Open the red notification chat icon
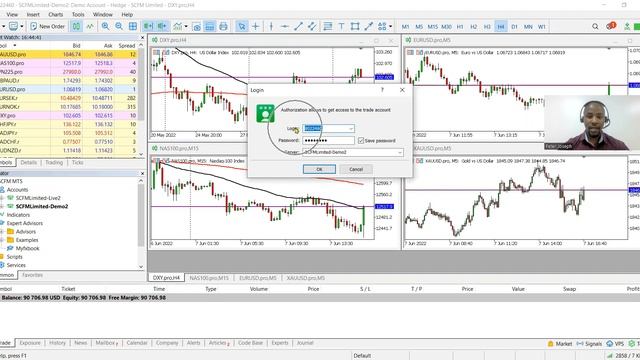 tap(611, 26)
